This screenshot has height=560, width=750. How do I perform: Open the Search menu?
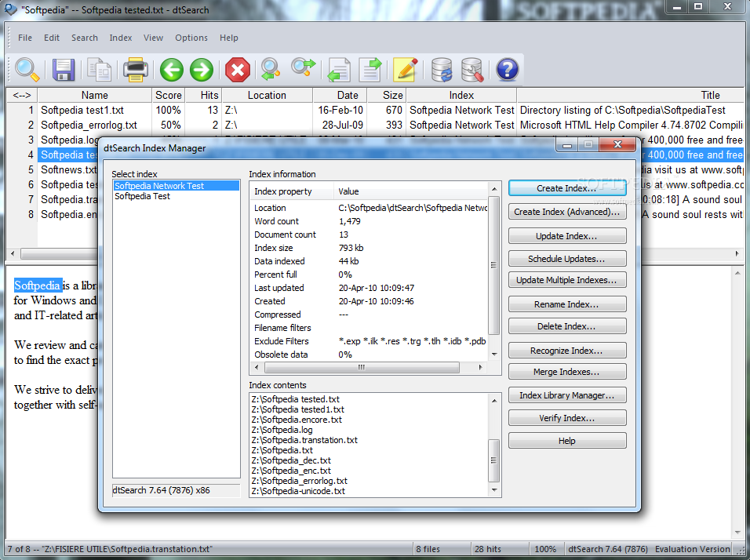click(x=85, y=38)
